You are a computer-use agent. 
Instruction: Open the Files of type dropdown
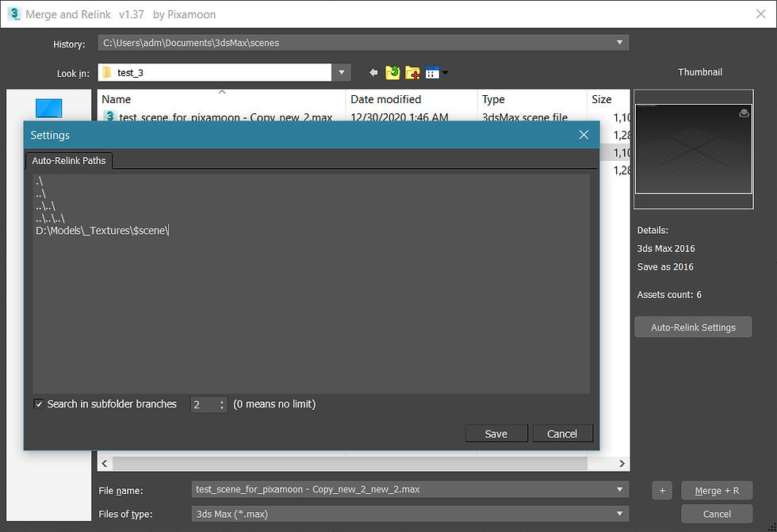(619, 514)
